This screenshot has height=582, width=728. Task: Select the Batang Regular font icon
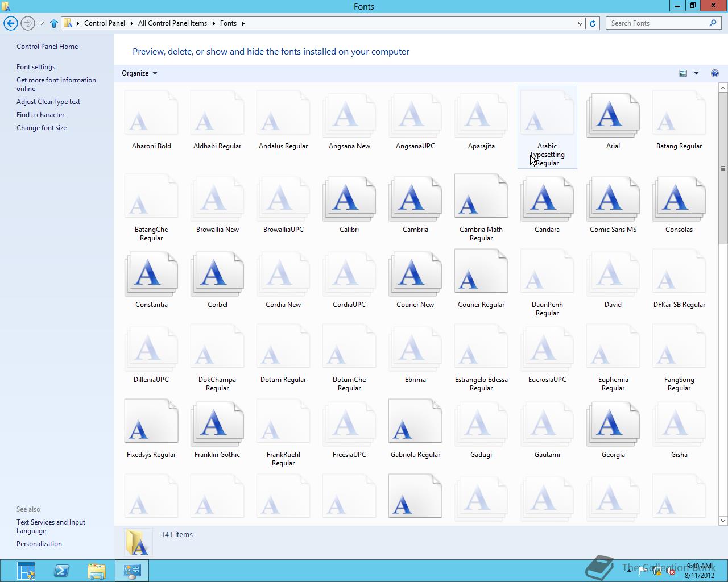679,113
